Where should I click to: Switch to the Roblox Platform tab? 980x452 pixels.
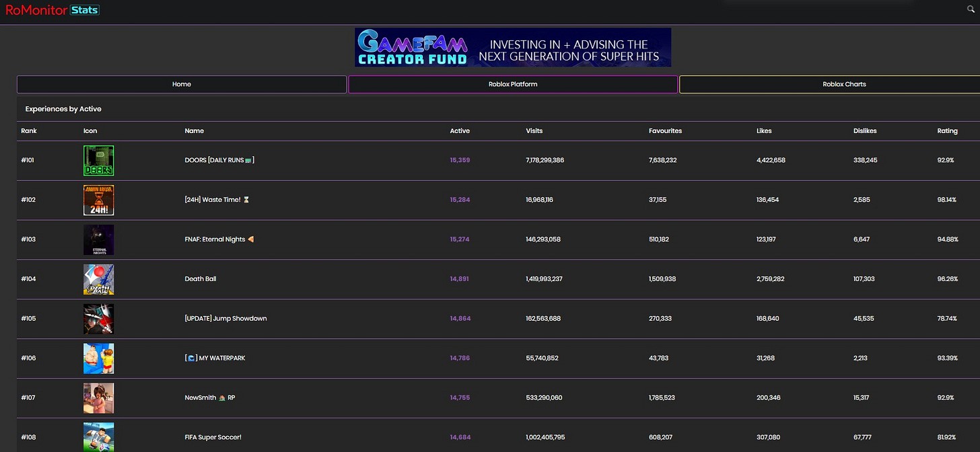(x=513, y=84)
